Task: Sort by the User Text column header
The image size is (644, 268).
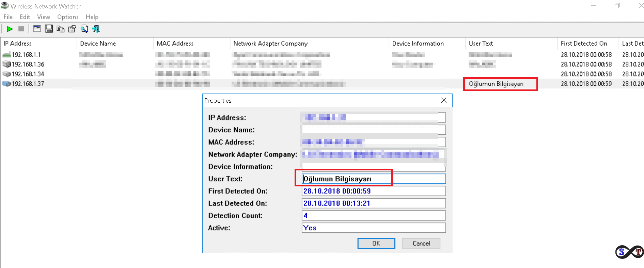Action: coord(511,44)
